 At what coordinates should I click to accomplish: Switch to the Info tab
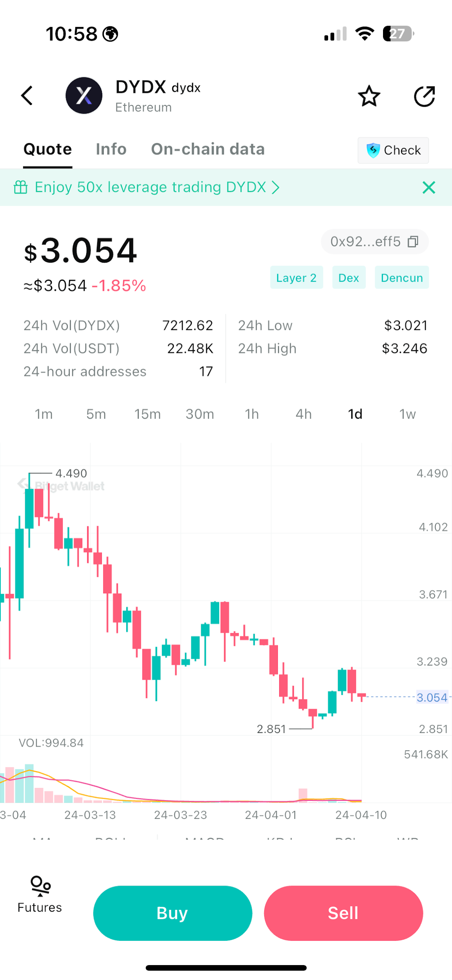click(x=111, y=149)
